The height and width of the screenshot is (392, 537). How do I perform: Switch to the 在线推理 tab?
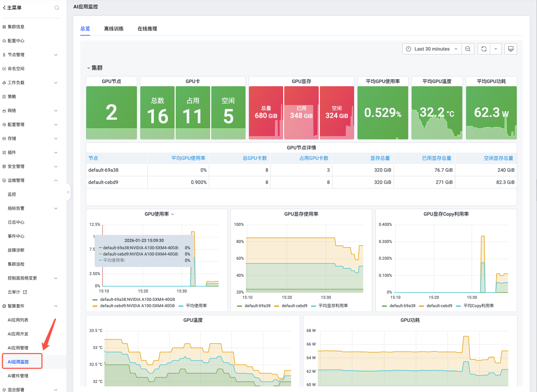coord(147,29)
